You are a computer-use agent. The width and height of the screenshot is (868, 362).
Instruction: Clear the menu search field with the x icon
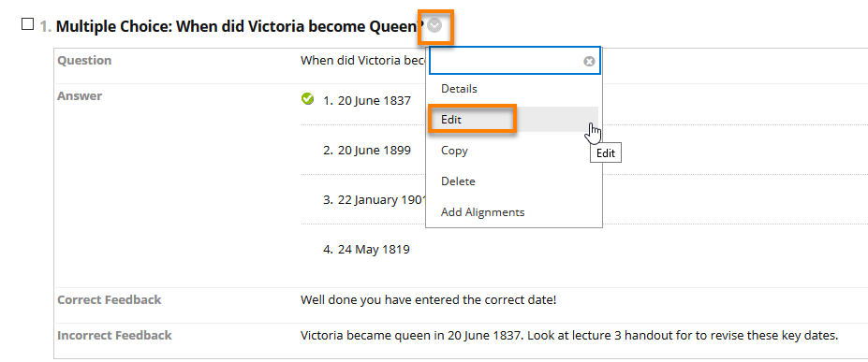[589, 62]
